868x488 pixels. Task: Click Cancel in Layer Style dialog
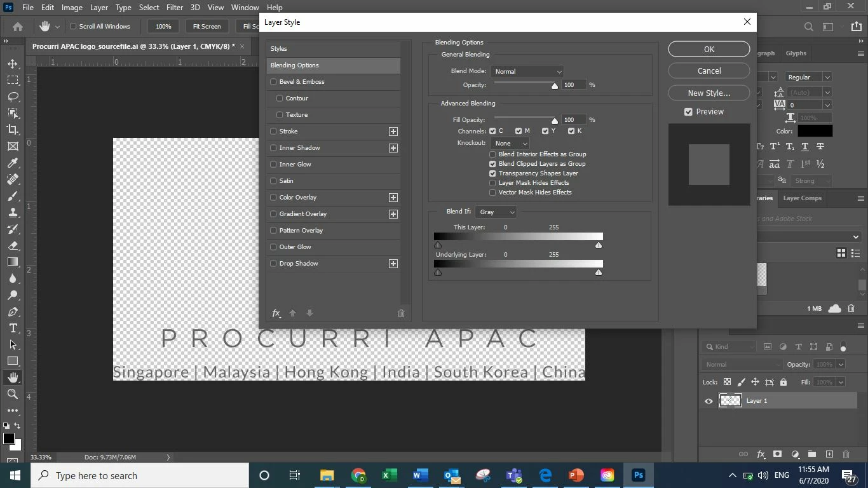coord(709,71)
